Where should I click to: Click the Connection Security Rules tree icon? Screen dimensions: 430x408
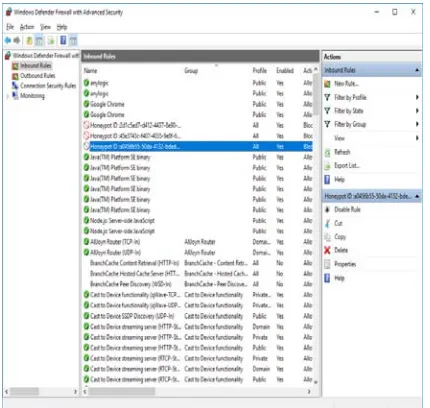pos(15,86)
